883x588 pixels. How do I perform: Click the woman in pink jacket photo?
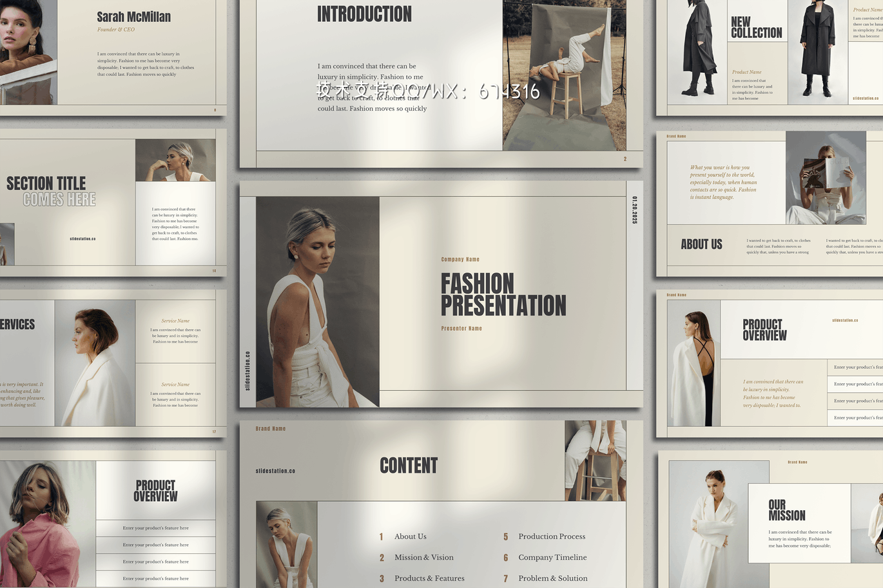pos(48,524)
